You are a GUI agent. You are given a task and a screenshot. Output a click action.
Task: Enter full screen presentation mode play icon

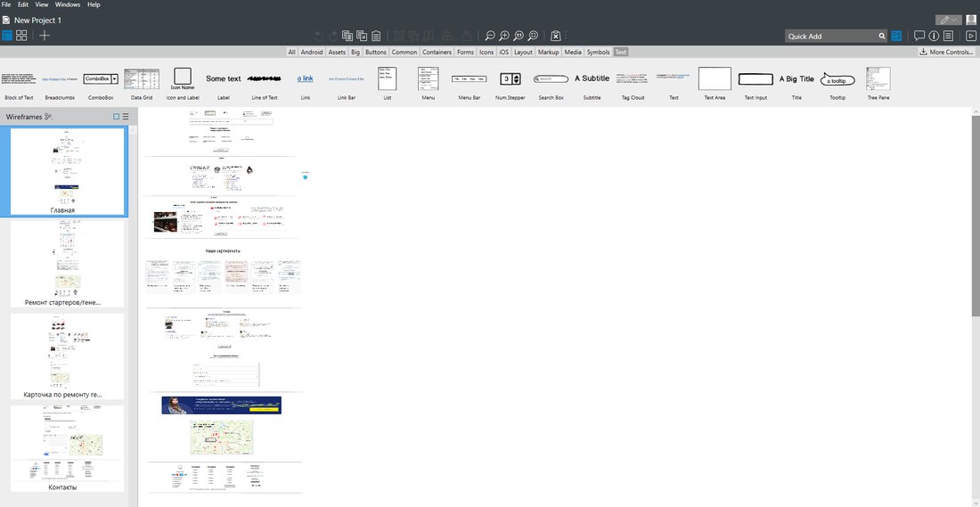tap(970, 36)
